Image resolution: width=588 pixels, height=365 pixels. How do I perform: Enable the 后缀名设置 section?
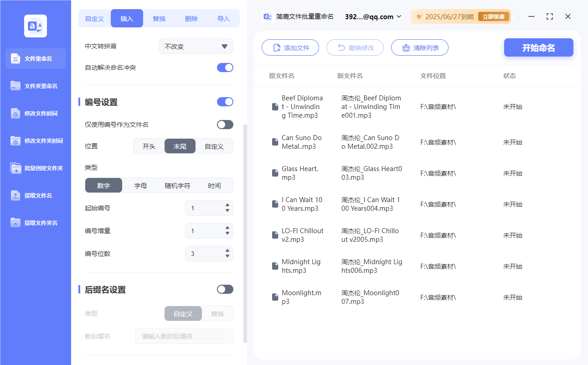pos(225,289)
